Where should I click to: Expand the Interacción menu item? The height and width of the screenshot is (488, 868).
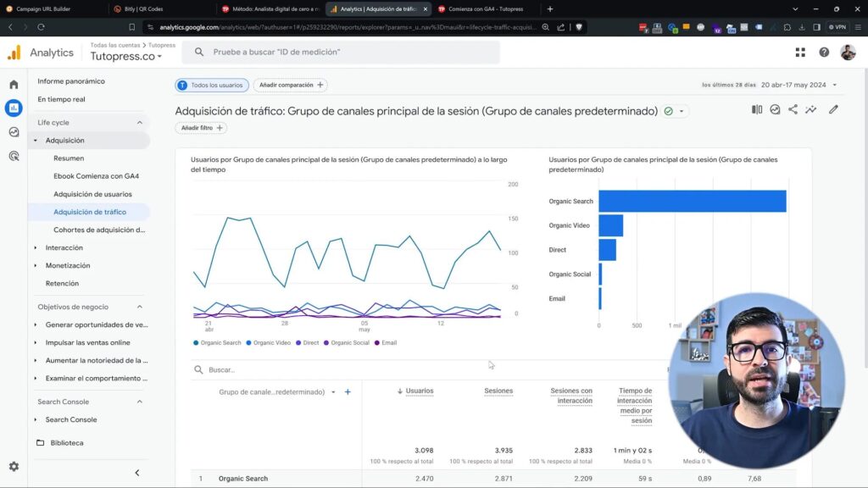[x=36, y=248]
